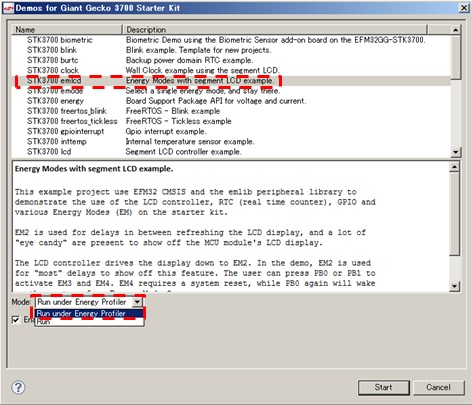This screenshot has height=405, width=472.
Task: Click 'Board Support Package API' description
Action: 216,101
